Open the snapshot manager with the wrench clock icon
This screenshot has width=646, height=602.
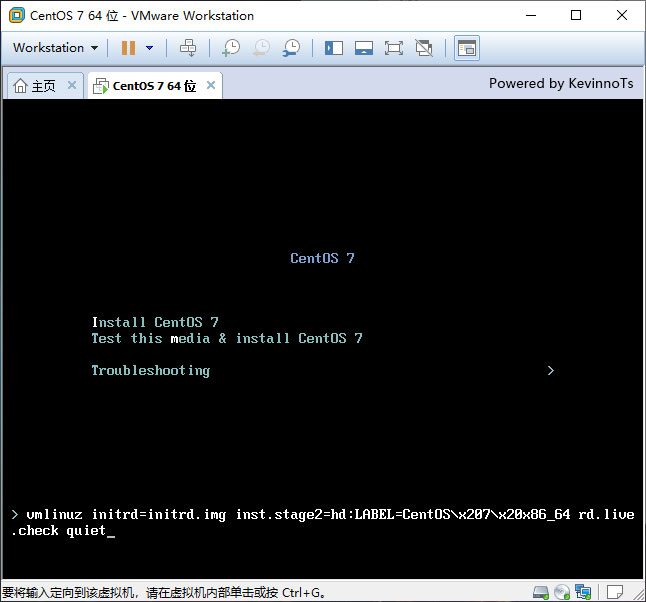[x=291, y=48]
